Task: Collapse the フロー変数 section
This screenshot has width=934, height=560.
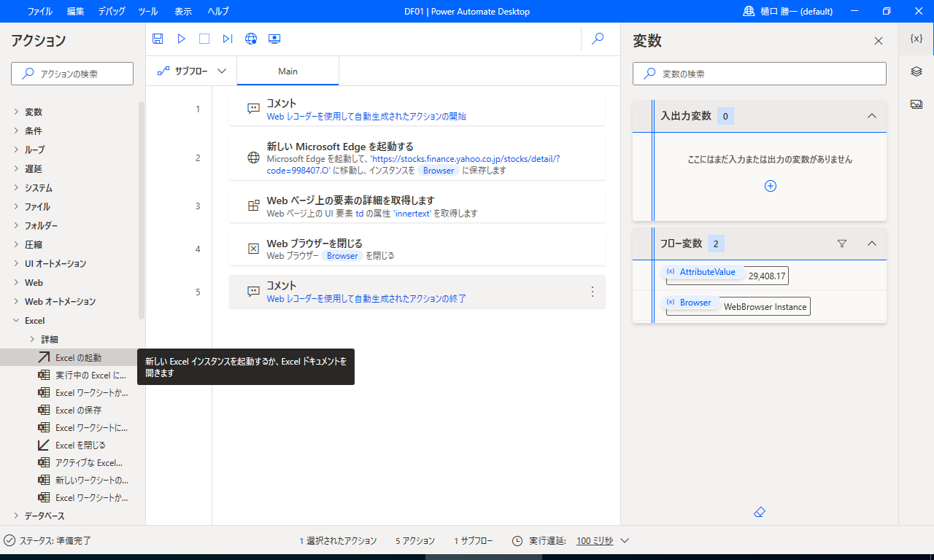Action: pyautogui.click(x=871, y=244)
